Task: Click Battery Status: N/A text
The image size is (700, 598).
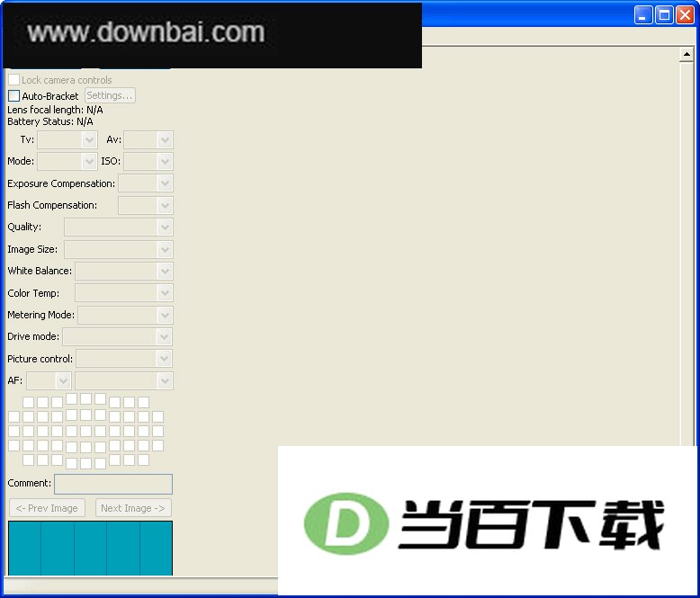Action: 50,121
